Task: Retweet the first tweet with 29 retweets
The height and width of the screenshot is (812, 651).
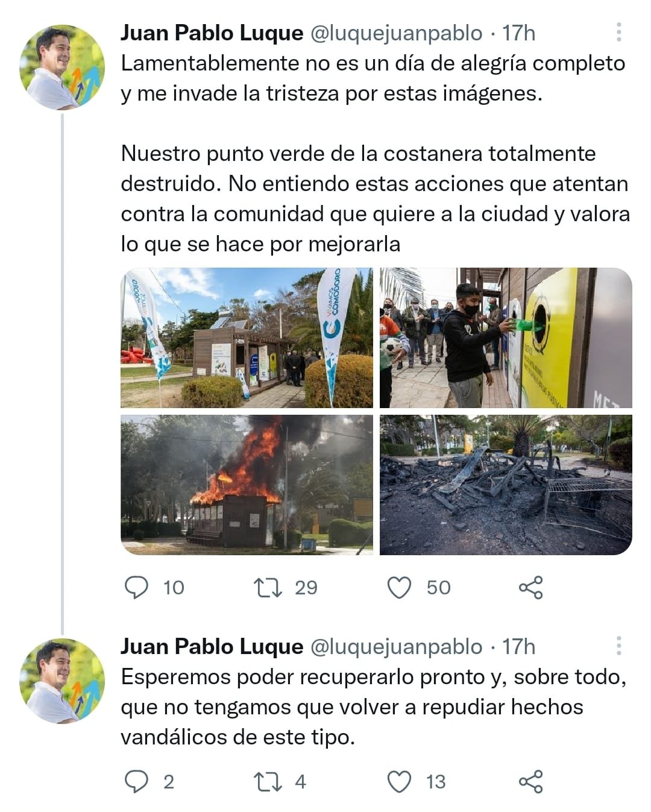Action: [268, 587]
